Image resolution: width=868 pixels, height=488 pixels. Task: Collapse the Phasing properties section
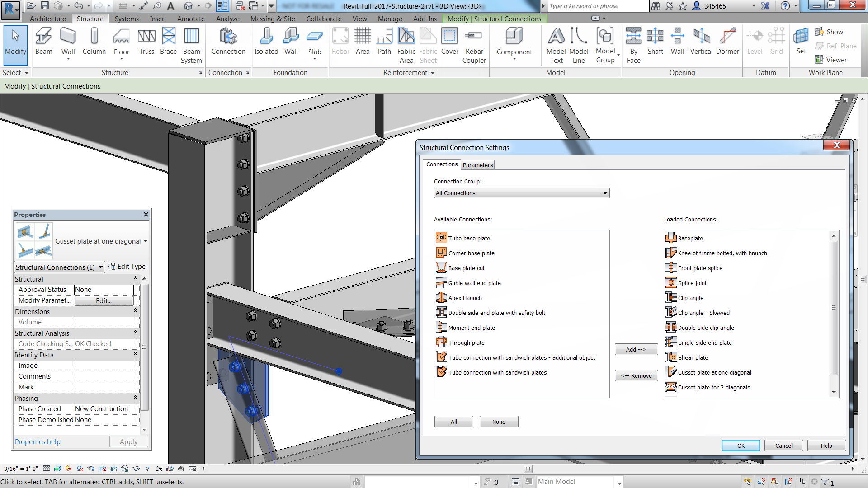pyautogui.click(x=135, y=397)
